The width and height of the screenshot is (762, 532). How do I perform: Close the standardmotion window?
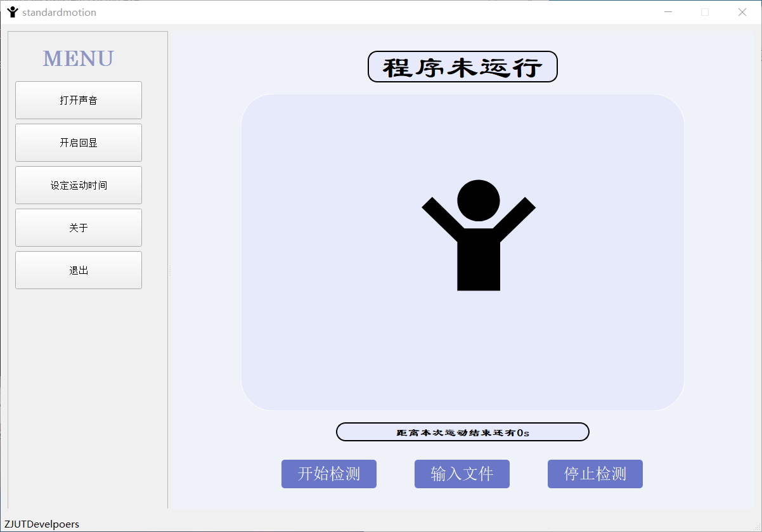click(742, 12)
